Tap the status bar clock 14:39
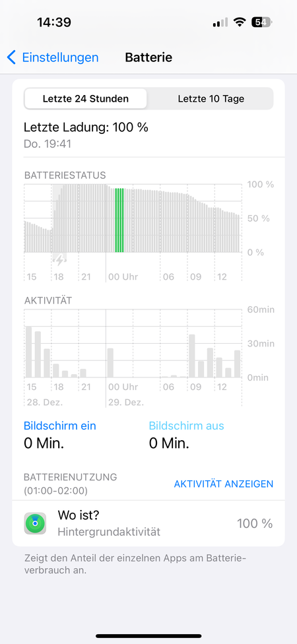297x644 pixels. click(54, 22)
